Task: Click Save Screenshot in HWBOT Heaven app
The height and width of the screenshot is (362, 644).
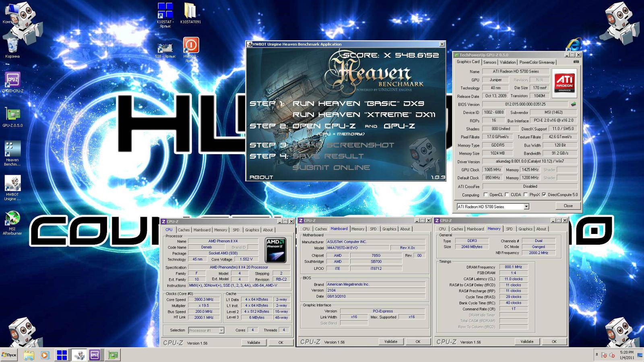Action: coord(343,145)
